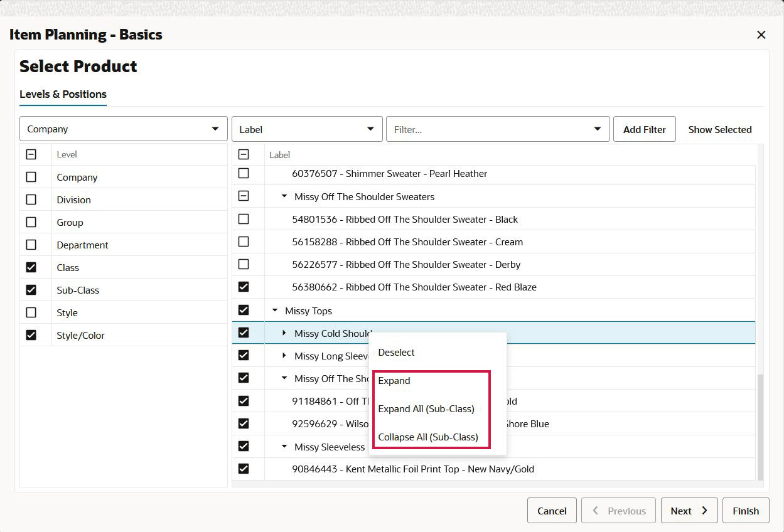
Task: Click the Finish button
Action: coord(746,511)
